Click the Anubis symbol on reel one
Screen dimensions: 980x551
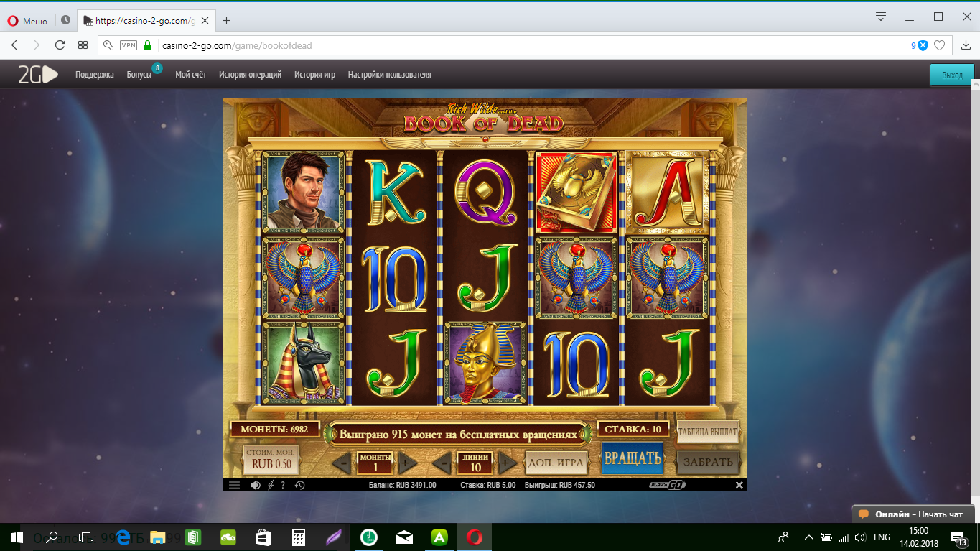pyautogui.click(x=304, y=363)
